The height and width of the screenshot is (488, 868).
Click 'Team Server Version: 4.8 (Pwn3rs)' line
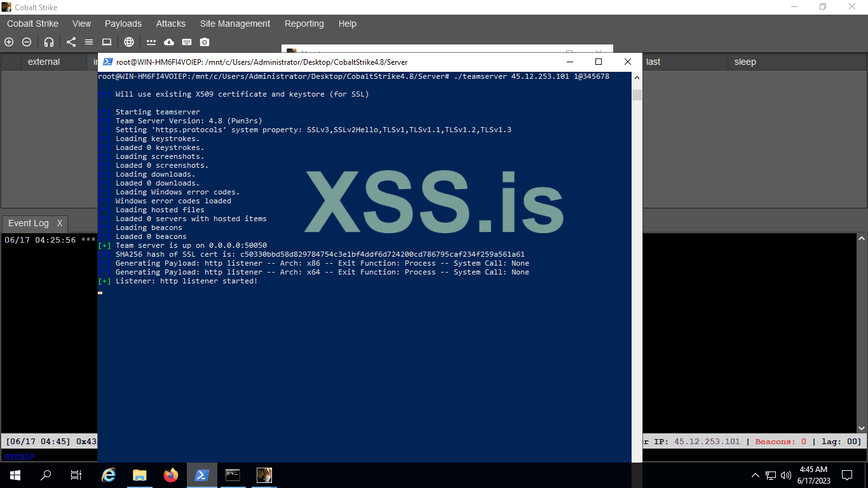click(189, 121)
